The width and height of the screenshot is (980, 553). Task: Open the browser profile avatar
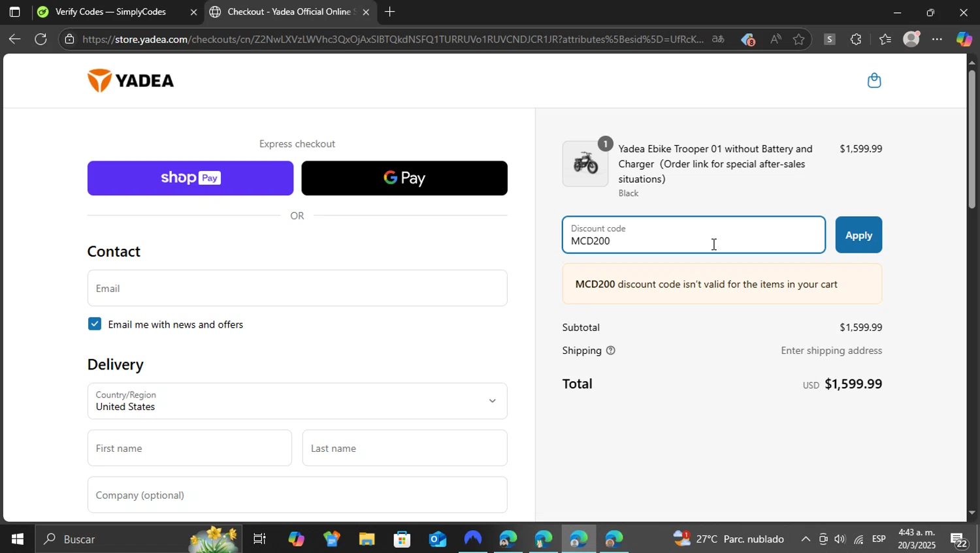[911, 39]
